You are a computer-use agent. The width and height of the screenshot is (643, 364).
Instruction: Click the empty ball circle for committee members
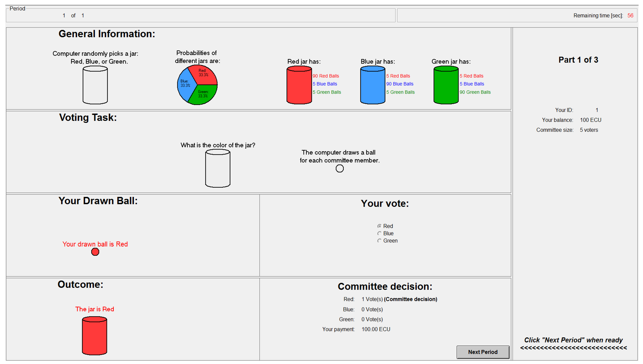pos(339,169)
